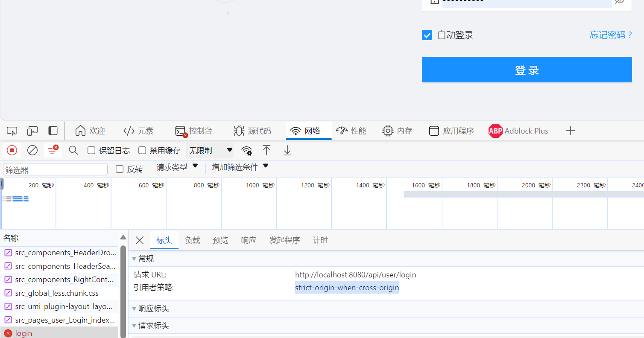Close the request details panel

click(140, 240)
